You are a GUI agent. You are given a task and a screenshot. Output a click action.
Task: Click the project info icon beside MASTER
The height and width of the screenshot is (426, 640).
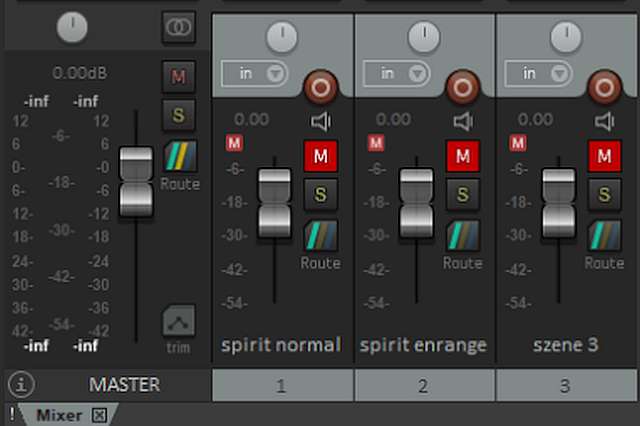(x=20, y=384)
